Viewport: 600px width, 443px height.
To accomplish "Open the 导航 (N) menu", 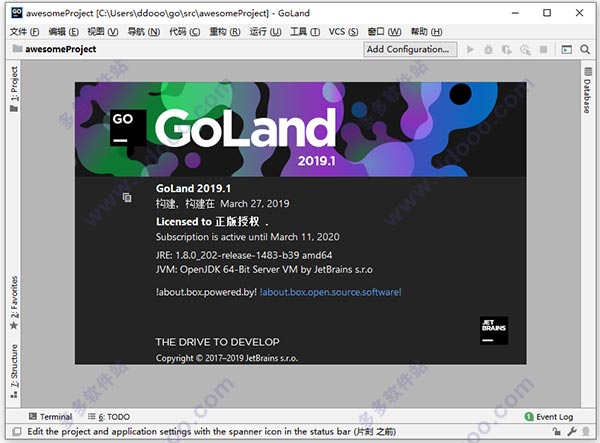I will point(143,32).
